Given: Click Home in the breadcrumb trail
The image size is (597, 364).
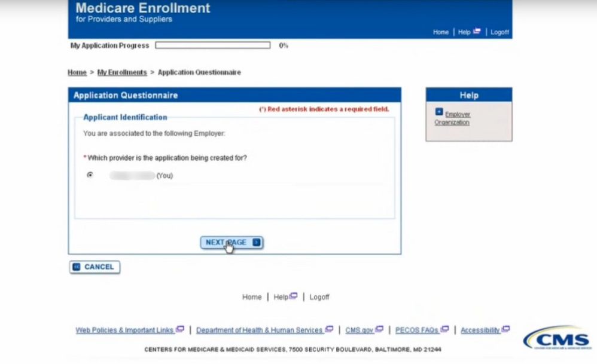Looking at the screenshot, I should 77,72.
